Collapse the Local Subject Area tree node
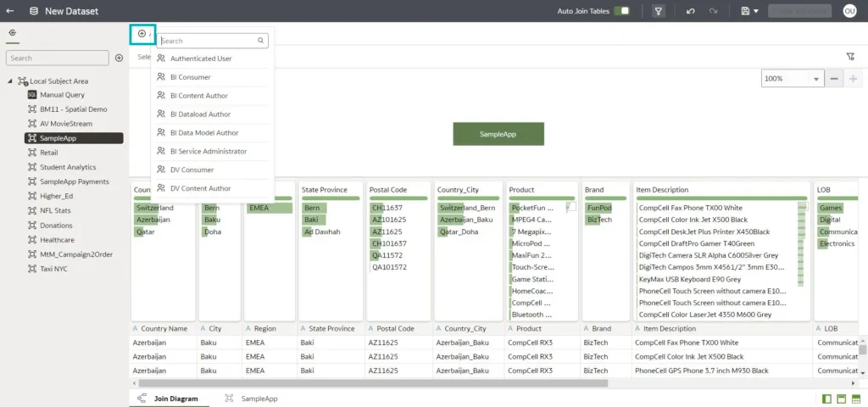 pos(9,81)
